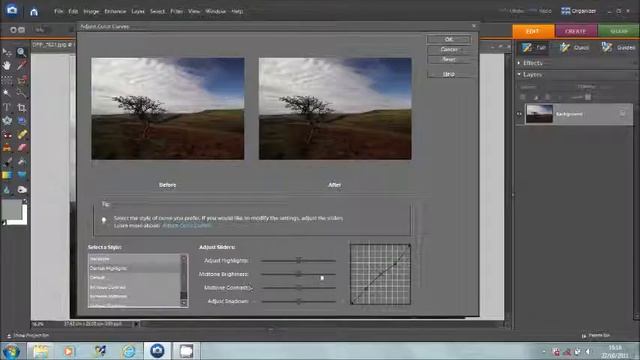Click the After preview image
The width and height of the screenshot is (640, 360).
pyautogui.click(x=335, y=108)
